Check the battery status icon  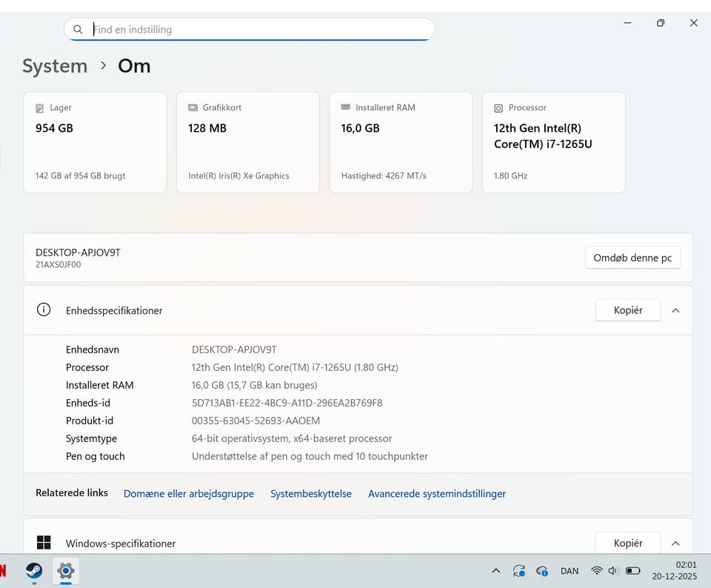pos(632,571)
